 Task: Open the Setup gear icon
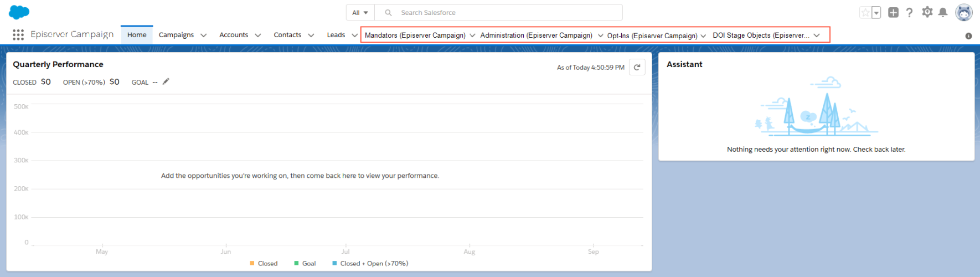click(927, 12)
